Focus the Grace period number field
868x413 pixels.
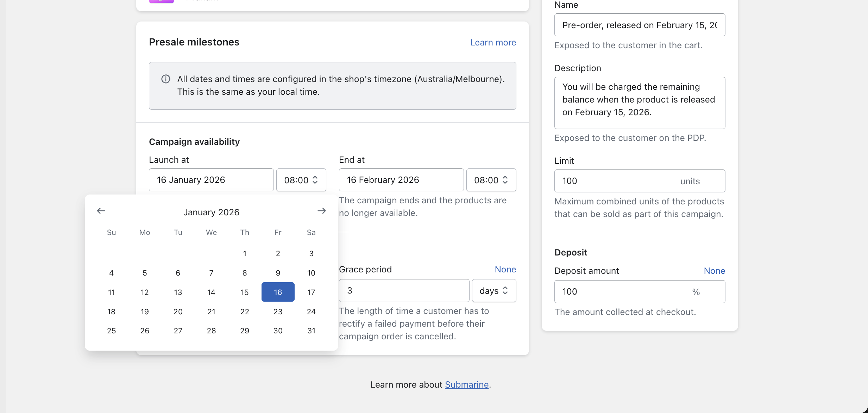tap(404, 291)
